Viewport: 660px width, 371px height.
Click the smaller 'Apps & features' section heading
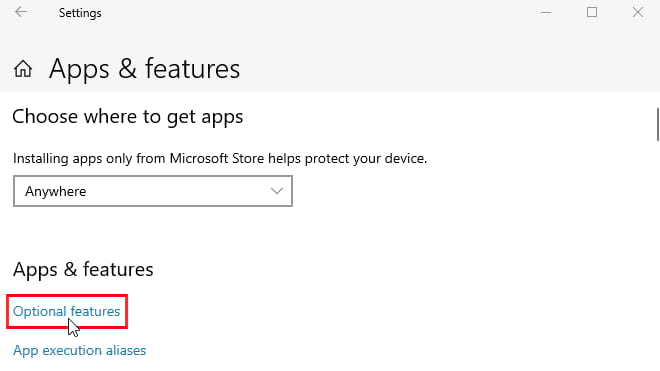(x=83, y=270)
